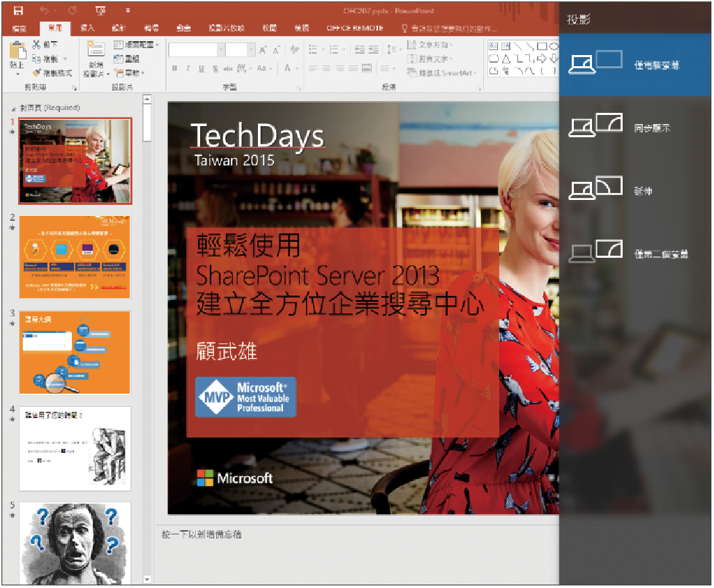714x588 pixels.
Task: Choose Second screen only (僅第二個螢幕) projection
Action: click(635, 254)
